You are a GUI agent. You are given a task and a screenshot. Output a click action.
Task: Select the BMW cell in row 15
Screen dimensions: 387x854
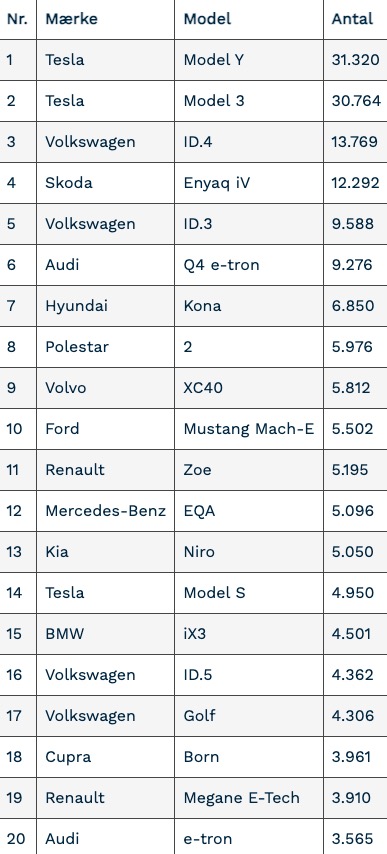click(x=105, y=634)
